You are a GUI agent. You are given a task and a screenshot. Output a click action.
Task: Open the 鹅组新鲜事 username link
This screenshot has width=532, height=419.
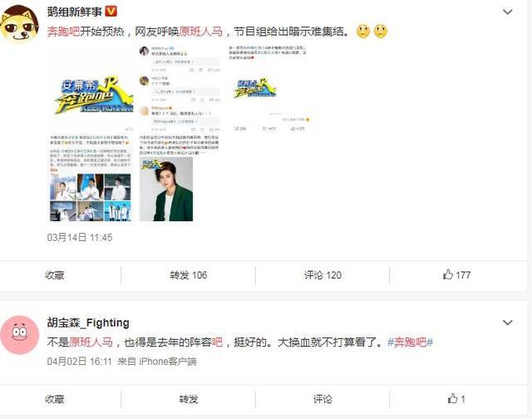click(x=75, y=12)
